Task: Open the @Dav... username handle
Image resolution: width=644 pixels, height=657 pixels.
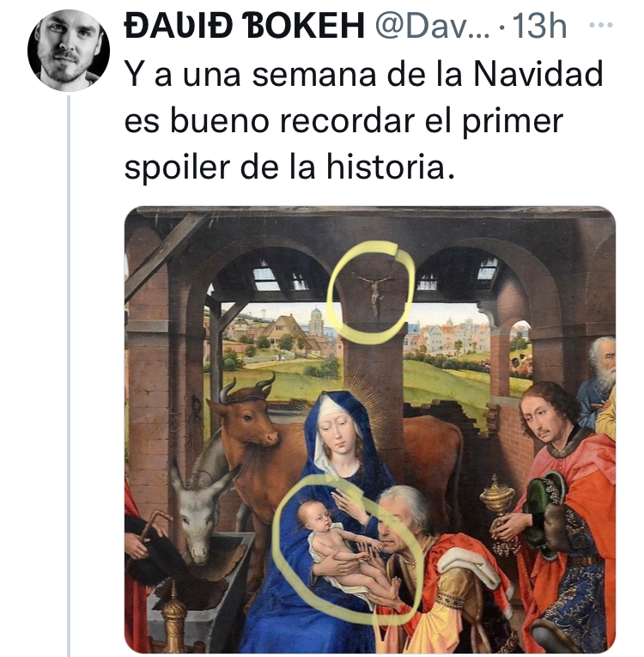Action: (432, 26)
